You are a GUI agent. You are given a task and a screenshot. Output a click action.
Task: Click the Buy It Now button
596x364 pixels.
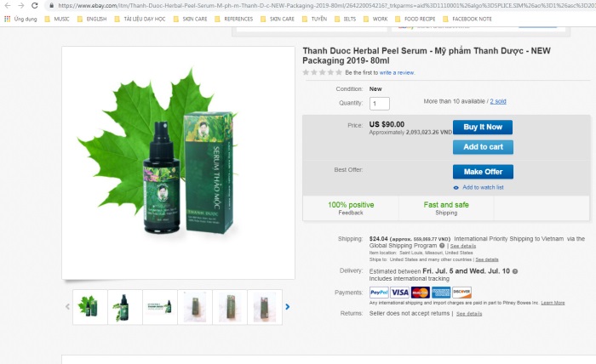pos(482,127)
